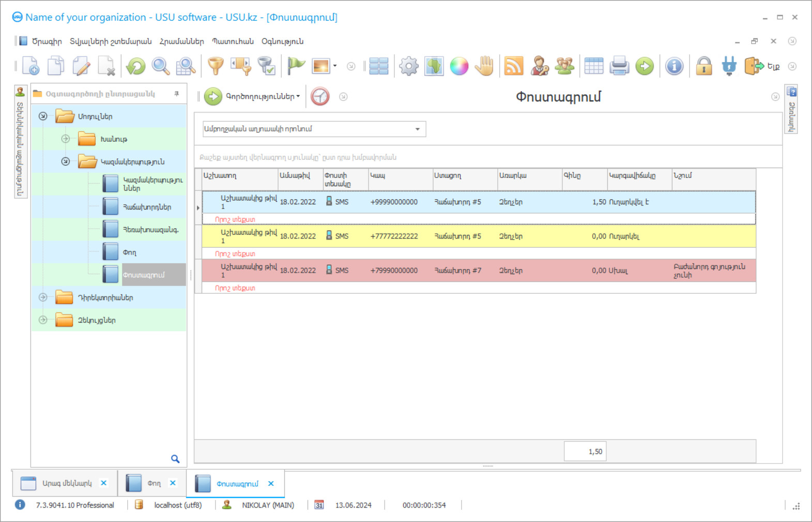Click the Ելք exit button

(762, 66)
